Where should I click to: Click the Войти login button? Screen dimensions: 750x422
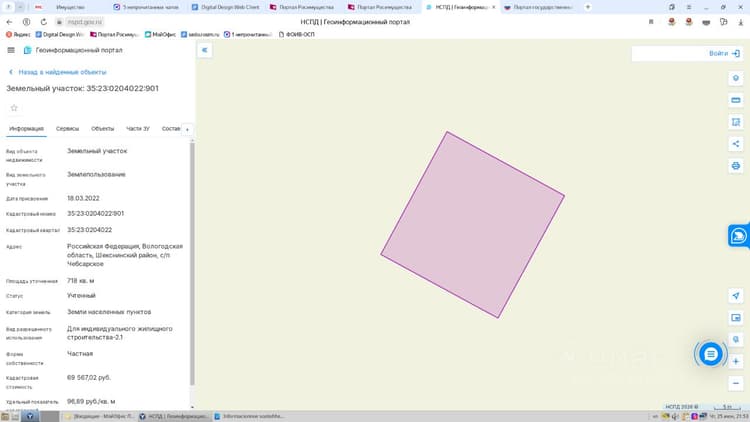click(724, 54)
